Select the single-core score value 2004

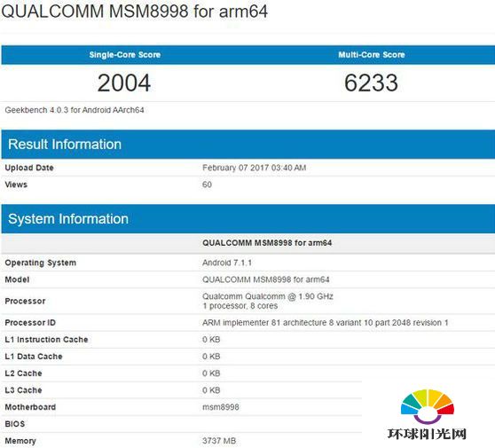(x=124, y=83)
